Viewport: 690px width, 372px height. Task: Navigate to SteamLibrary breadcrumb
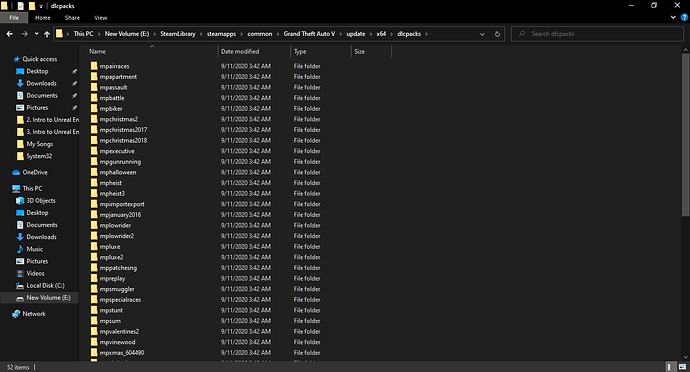(178, 34)
